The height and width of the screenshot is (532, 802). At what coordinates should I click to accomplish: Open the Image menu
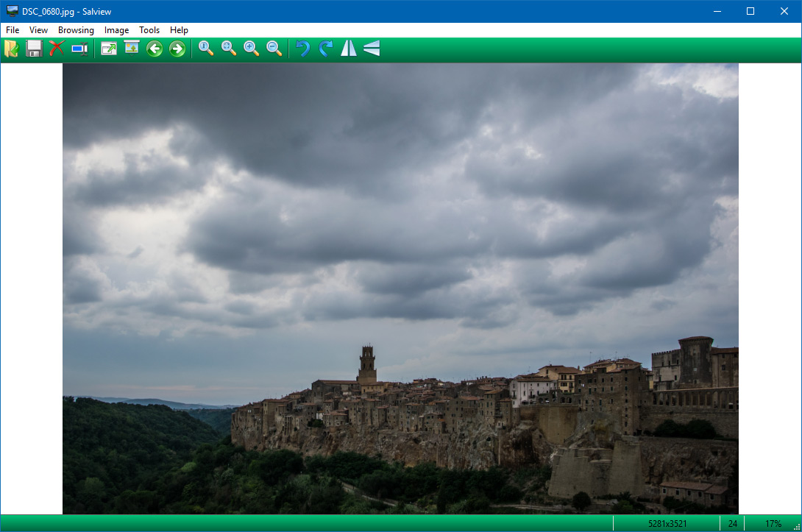(116, 30)
